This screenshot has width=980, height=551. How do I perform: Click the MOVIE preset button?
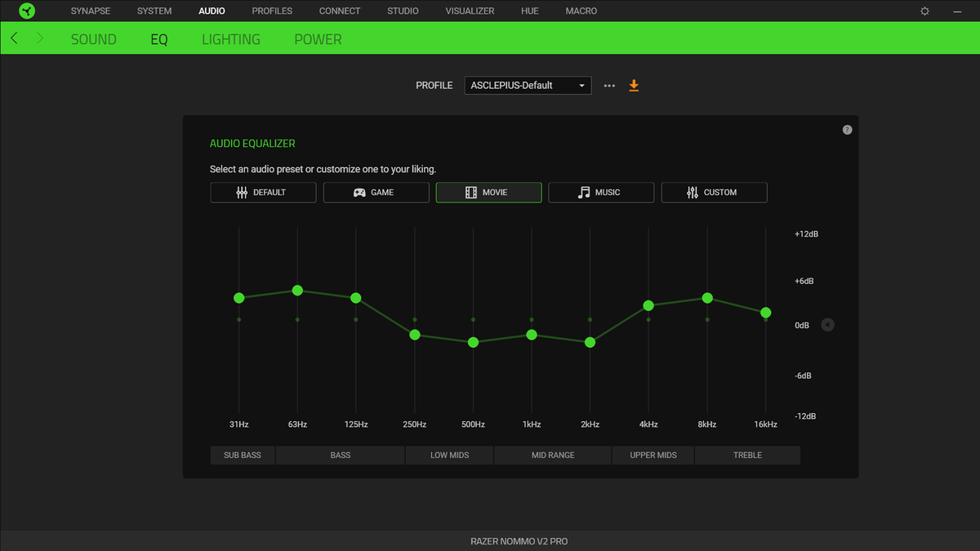pyautogui.click(x=488, y=192)
